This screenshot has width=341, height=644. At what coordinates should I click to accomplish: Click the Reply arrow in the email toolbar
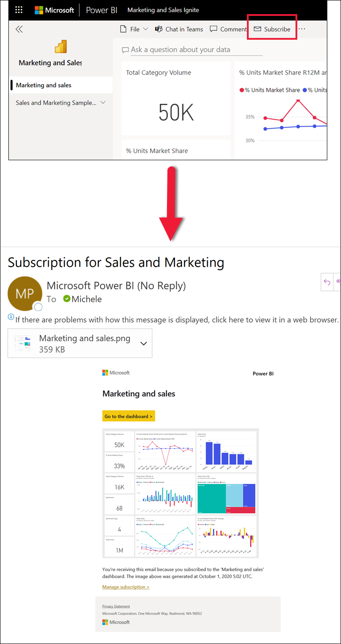click(326, 281)
